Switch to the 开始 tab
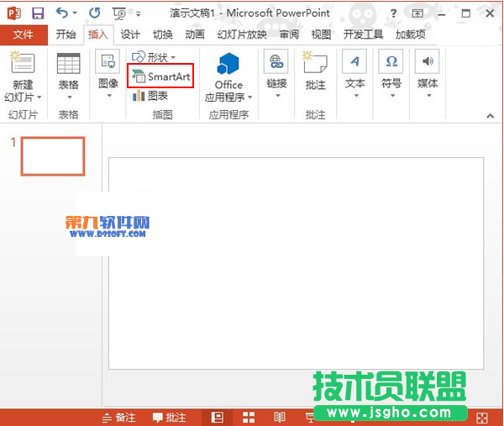The image size is (504, 426). (66, 34)
